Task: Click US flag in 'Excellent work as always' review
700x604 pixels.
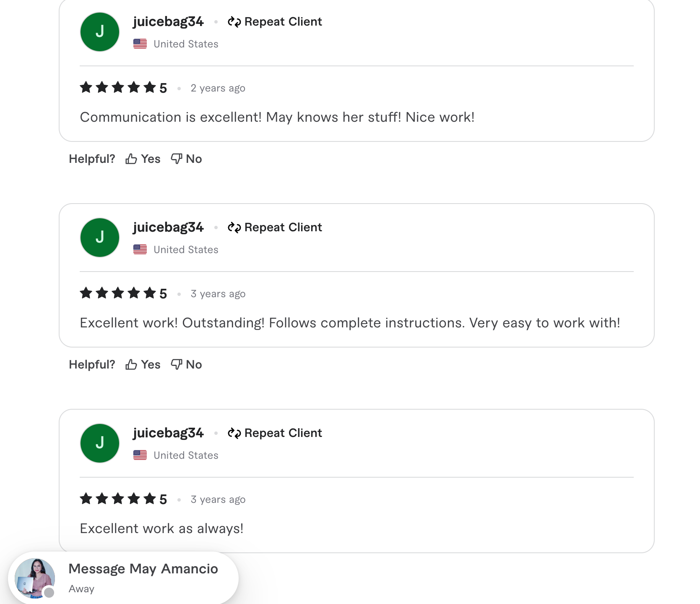Action: 140,455
